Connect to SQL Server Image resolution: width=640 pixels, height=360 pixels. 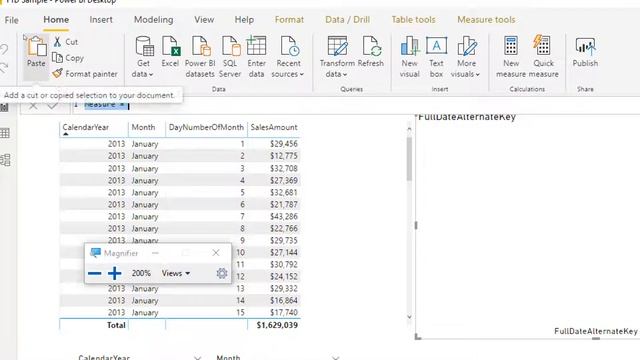[x=230, y=57]
